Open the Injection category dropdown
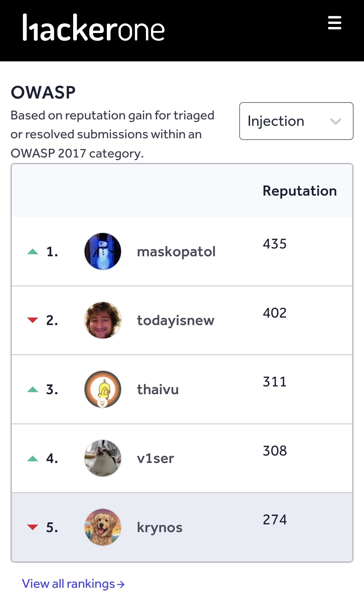Image resolution: width=364 pixels, height=610 pixels. tap(296, 121)
